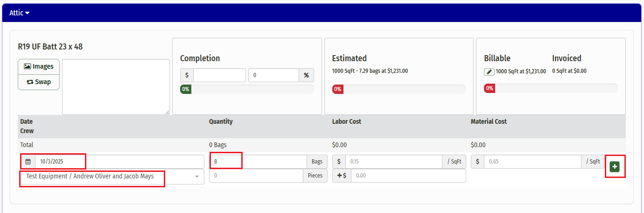Click the Labor Cost per SqFt input
Viewport: 644px width, 213px height.
(393, 162)
